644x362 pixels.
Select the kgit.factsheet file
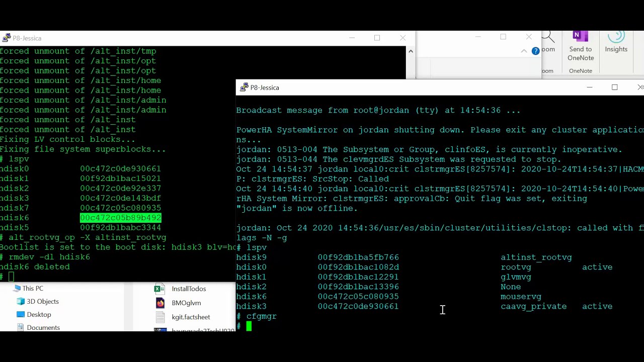[191, 317]
